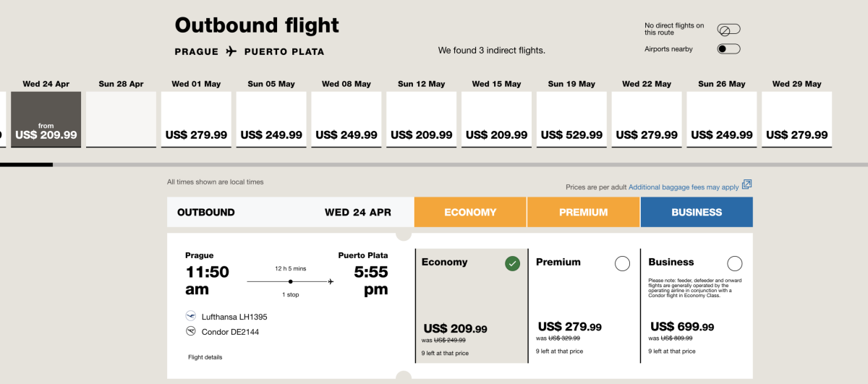Toggle the no direct flights switch
868x384 pixels.
pos(728,30)
